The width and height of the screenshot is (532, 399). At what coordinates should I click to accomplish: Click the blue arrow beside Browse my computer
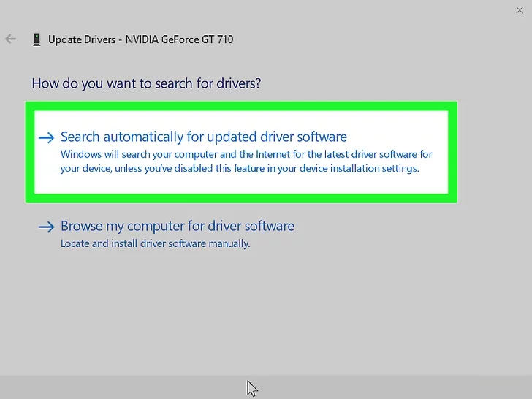(47, 227)
